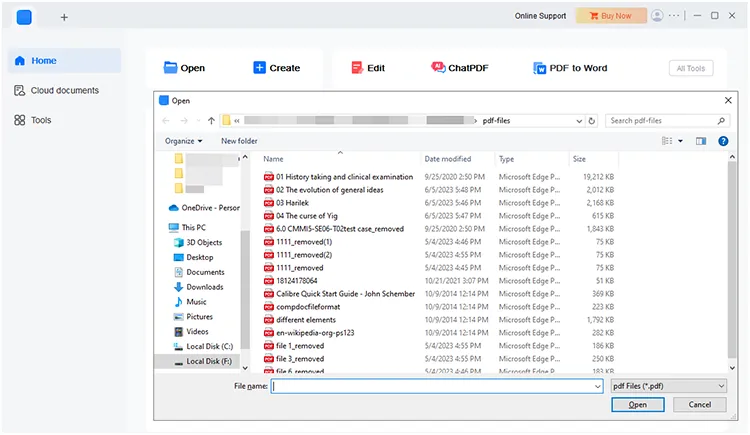Go to the Home sidebar tab
Image resolution: width=750 pixels, height=435 pixels.
[x=64, y=61]
